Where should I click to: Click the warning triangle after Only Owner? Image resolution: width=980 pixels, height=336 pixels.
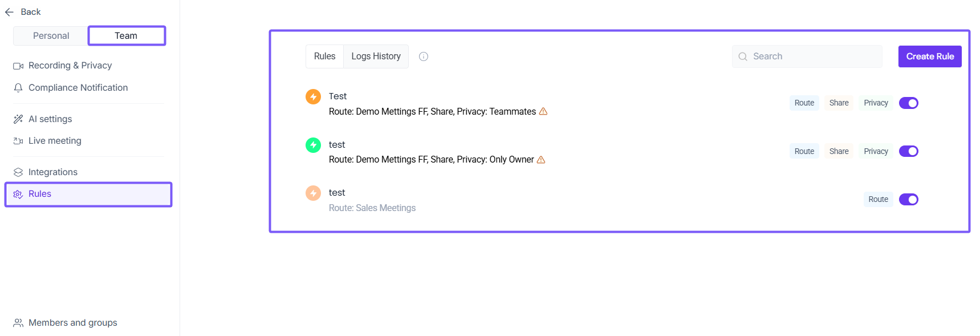[x=541, y=160]
